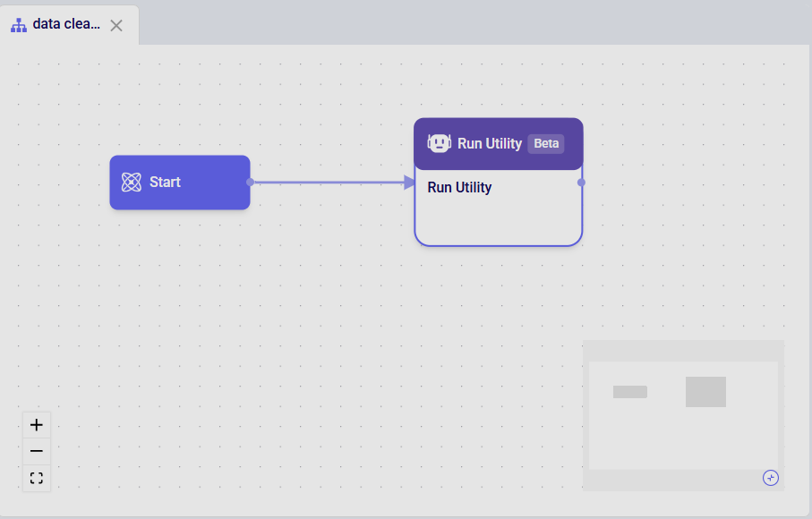Viewport: 812px width, 519px height.
Task: Close the "data clea..." tab
Action: [x=116, y=25]
